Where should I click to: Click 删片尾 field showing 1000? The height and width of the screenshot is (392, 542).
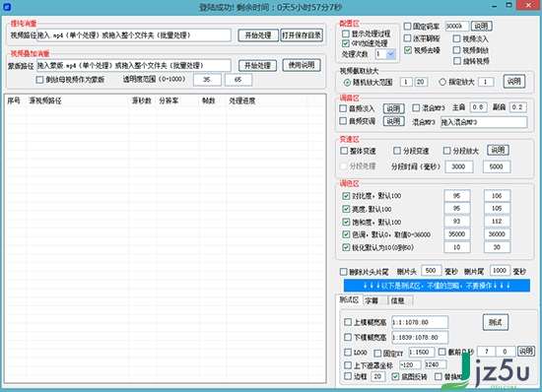click(500, 271)
